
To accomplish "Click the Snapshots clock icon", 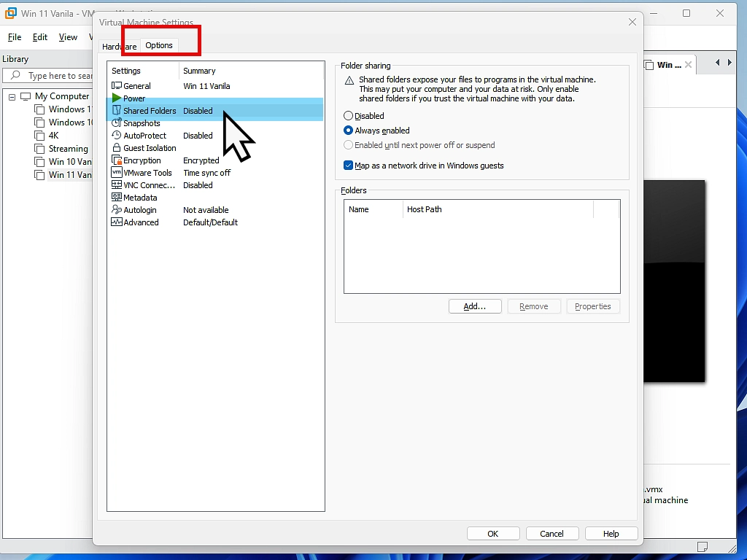I will tap(116, 122).
